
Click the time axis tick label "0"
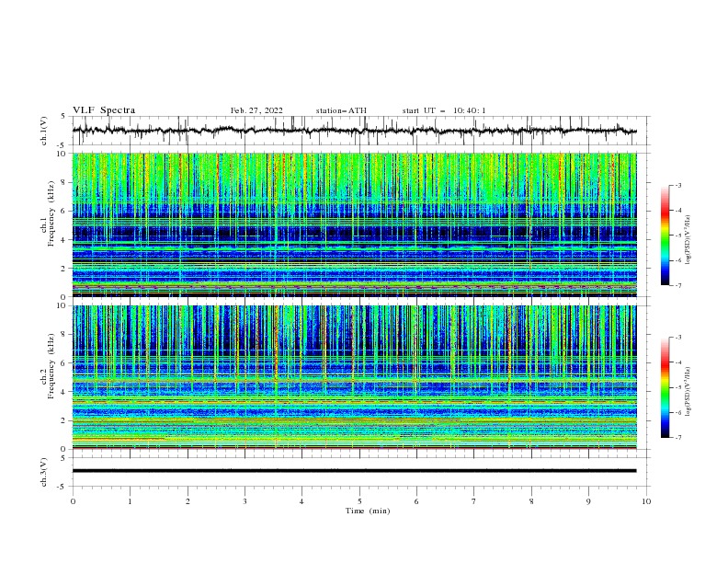(x=73, y=501)
